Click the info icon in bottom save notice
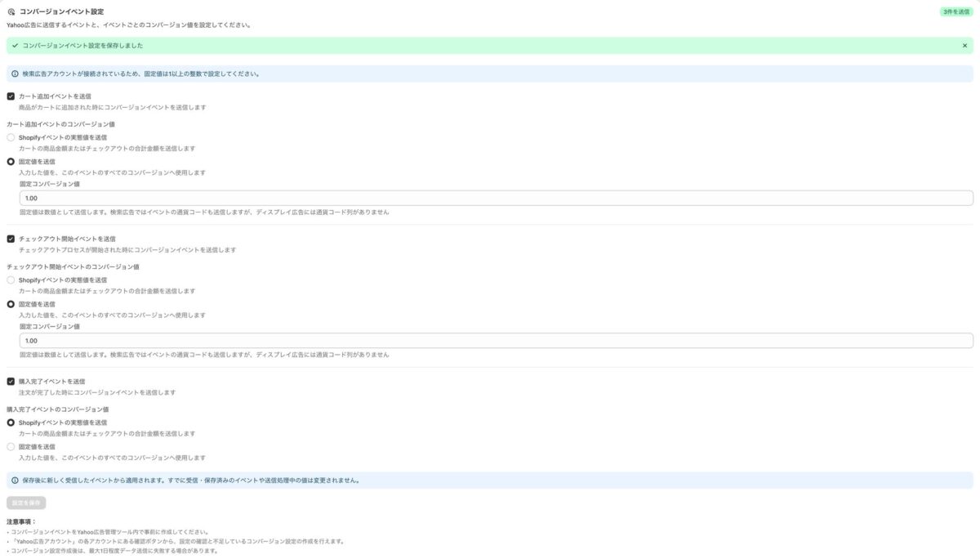 click(15, 481)
